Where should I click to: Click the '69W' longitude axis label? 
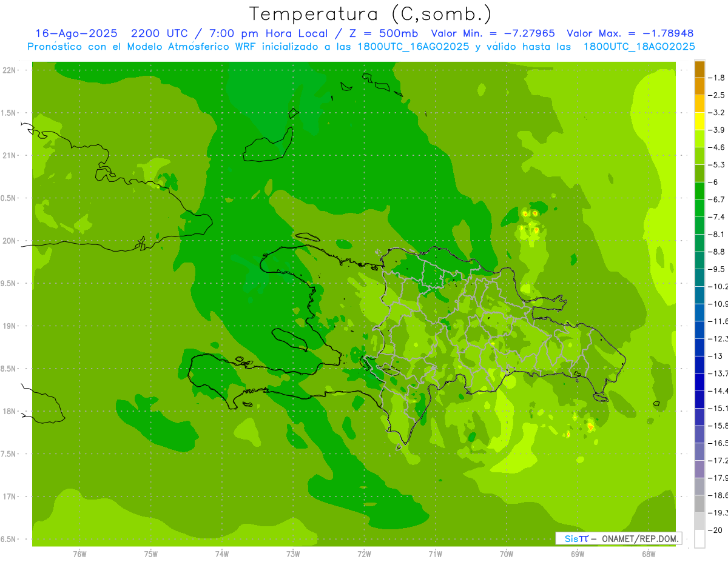pyautogui.click(x=578, y=554)
